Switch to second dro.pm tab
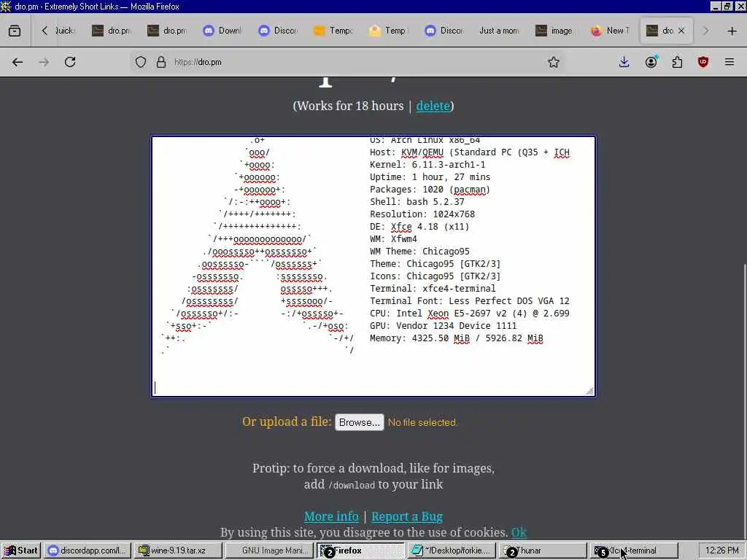 pyautogui.click(x=167, y=31)
